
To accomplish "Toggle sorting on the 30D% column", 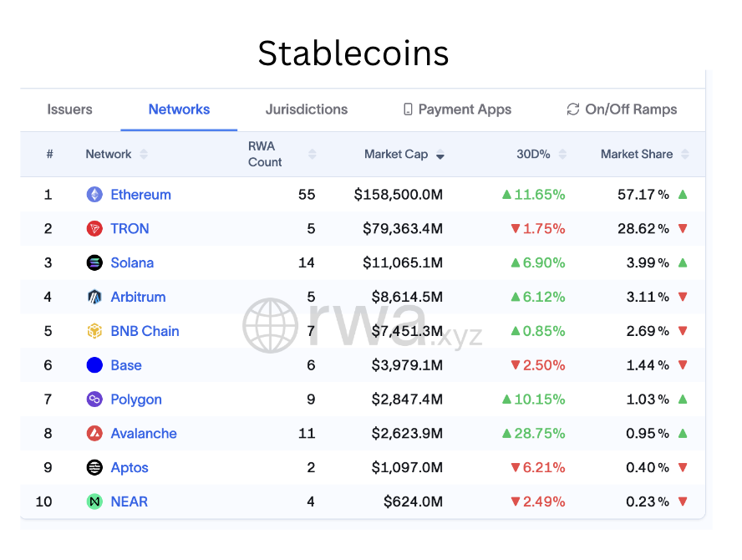I will point(562,155).
